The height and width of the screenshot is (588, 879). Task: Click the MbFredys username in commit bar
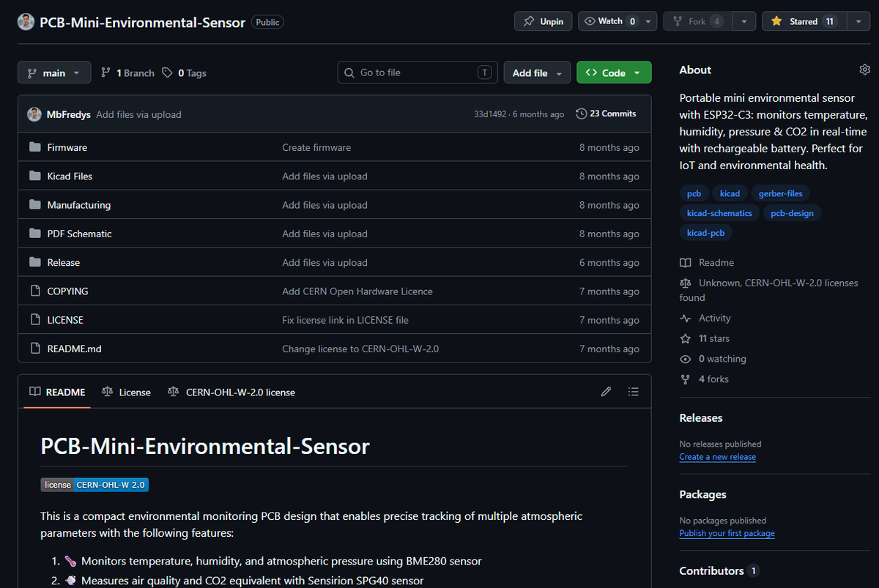[69, 114]
